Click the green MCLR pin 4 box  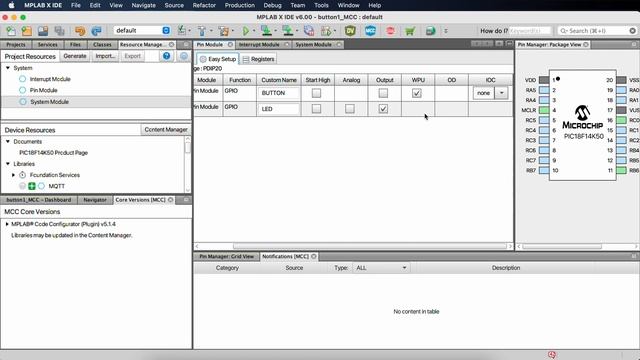(x=544, y=110)
